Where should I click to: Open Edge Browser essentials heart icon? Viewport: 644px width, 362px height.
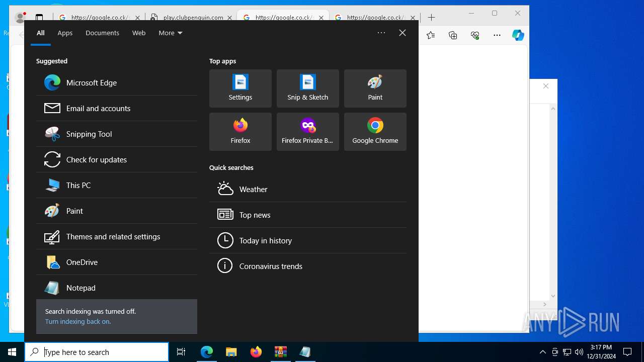tap(475, 35)
